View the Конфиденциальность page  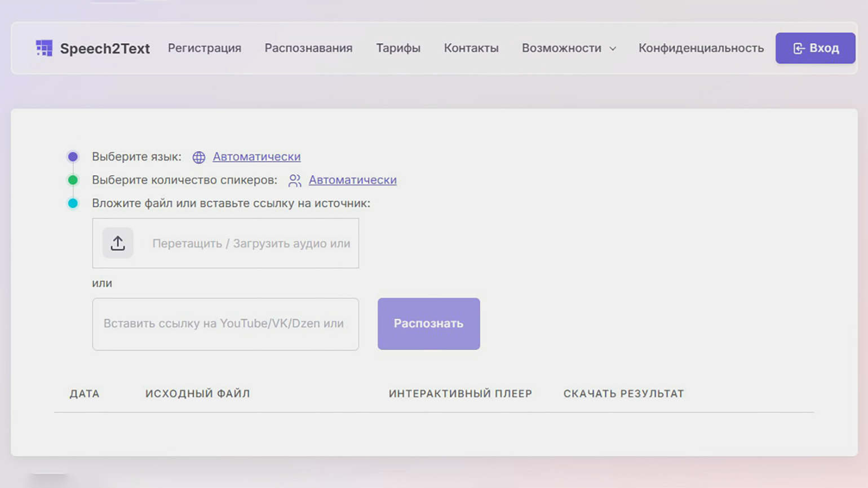coord(701,48)
